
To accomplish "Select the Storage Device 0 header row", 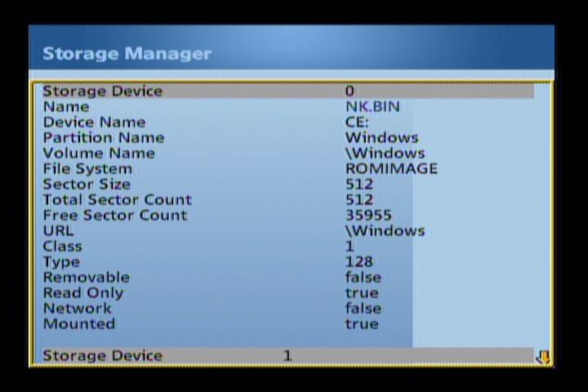I will click(286, 91).
